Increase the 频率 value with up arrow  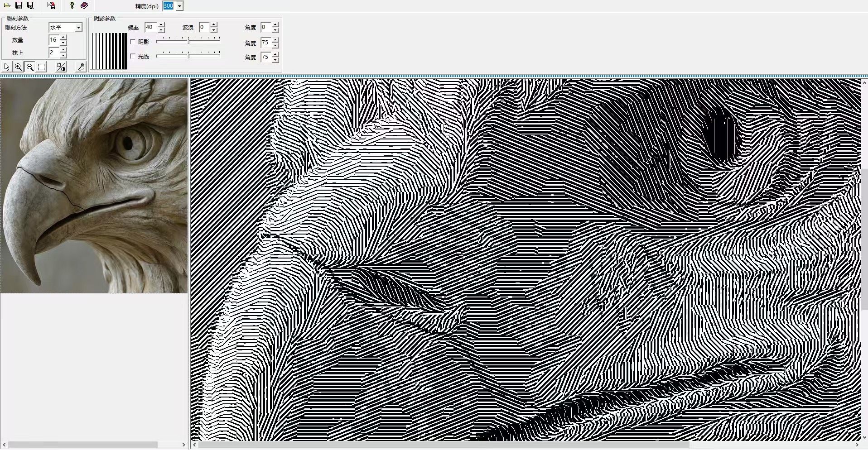(161, 25)
